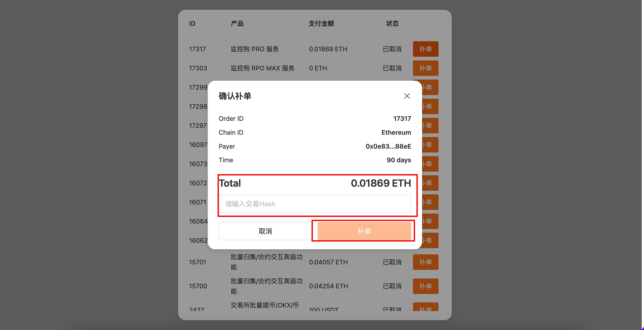Click 补单 for order 17303
Viewport: 644px width, 330px height.
(x=426, y=68)
